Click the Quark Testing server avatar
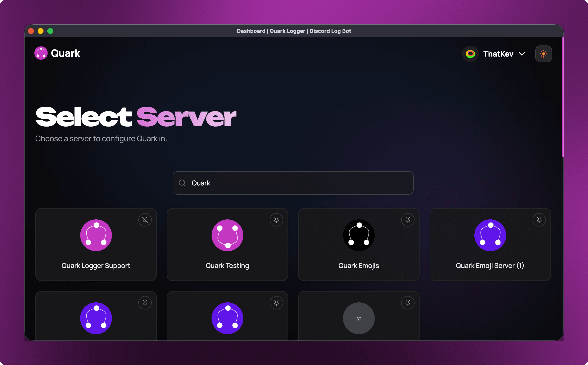Screen dimensions: 588x365 227,235
